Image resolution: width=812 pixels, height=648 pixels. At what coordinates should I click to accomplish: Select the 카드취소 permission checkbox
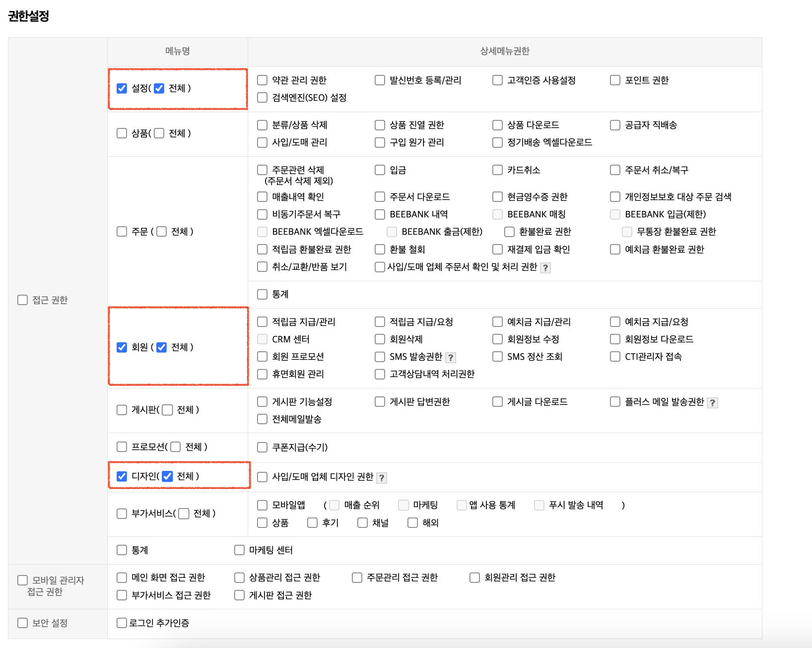coord(497,170)
